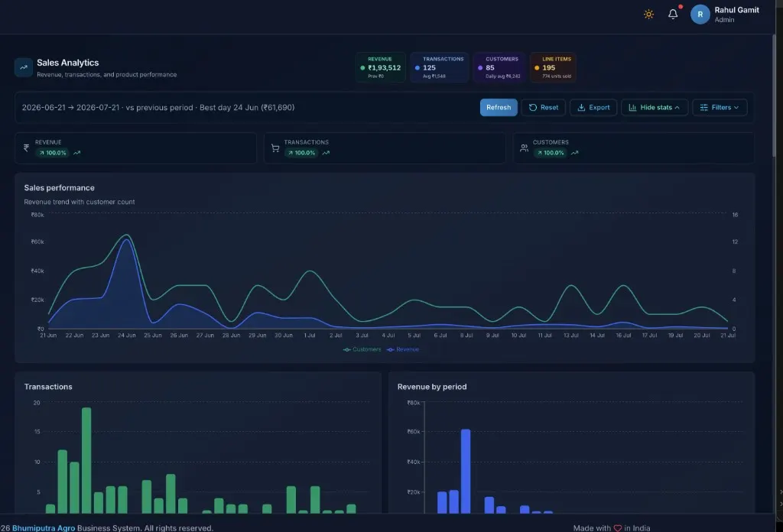Export the sales report
The height and width of the screenshot is (532, 783).
(x=593, y=107)
